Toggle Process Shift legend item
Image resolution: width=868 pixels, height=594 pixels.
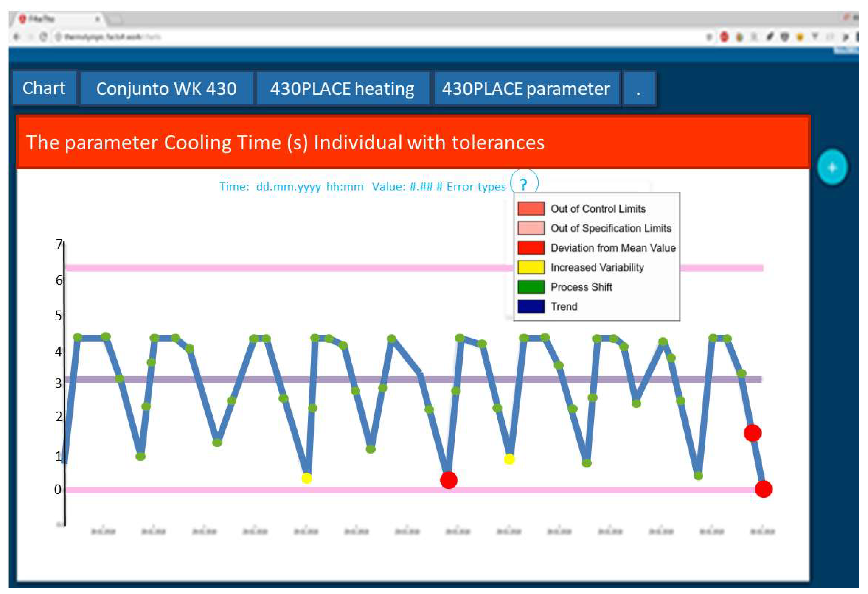[581, 287]
